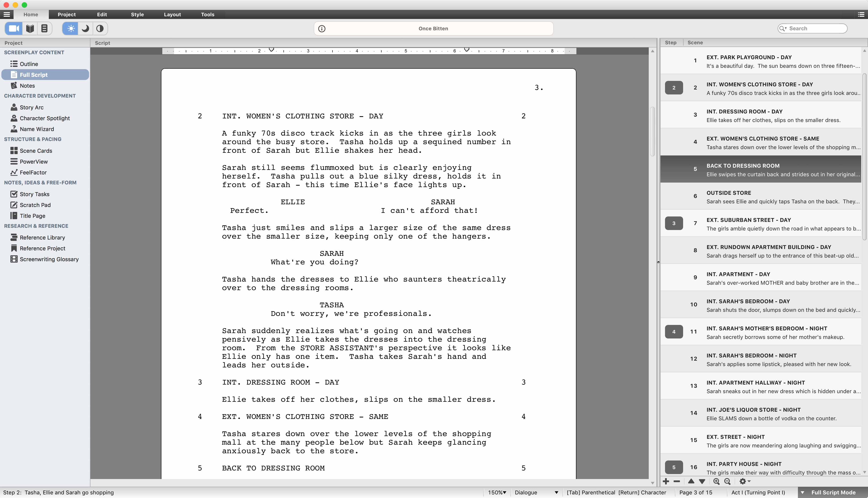Click the Home menu item
Viewport: 868px width, 498px height.
31,14
